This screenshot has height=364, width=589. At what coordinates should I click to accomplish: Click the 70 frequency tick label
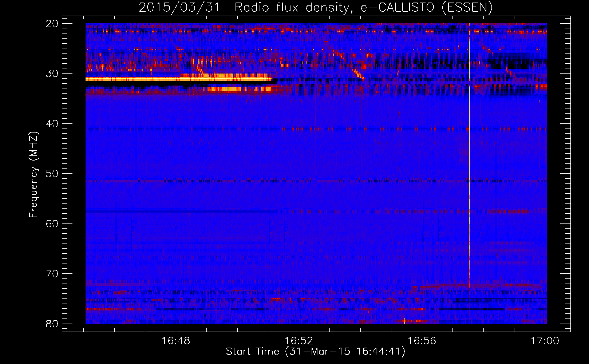tap(52, 274)
